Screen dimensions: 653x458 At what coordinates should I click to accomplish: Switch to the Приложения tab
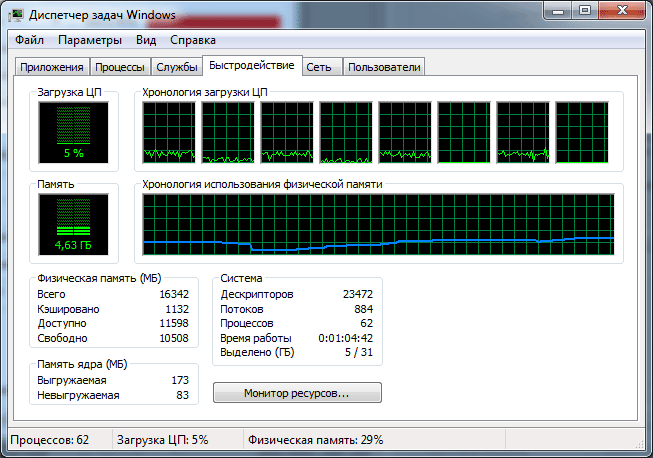tap(52, 67)
